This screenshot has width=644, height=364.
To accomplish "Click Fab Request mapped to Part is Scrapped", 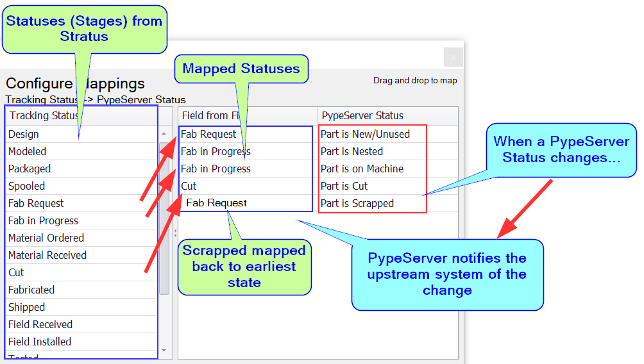I will tap(248, 203).
